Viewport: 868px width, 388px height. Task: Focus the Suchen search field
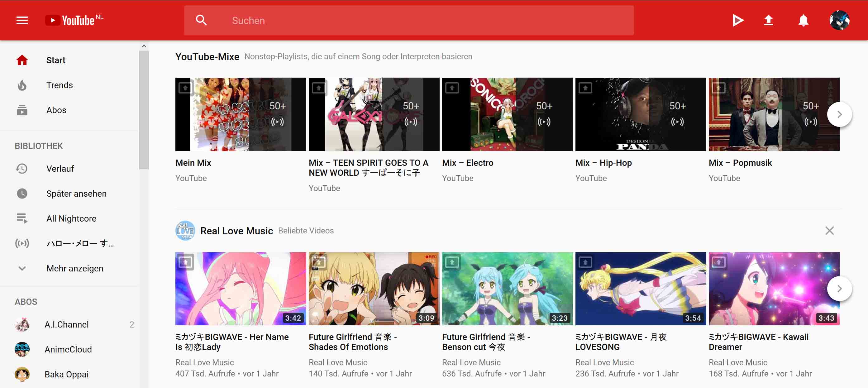[408, 20]
